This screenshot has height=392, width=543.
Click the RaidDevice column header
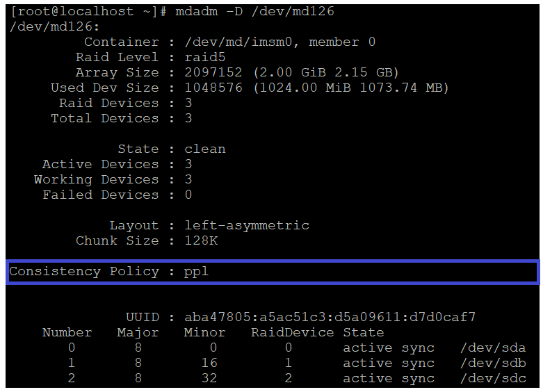click(x=292, y=332)
